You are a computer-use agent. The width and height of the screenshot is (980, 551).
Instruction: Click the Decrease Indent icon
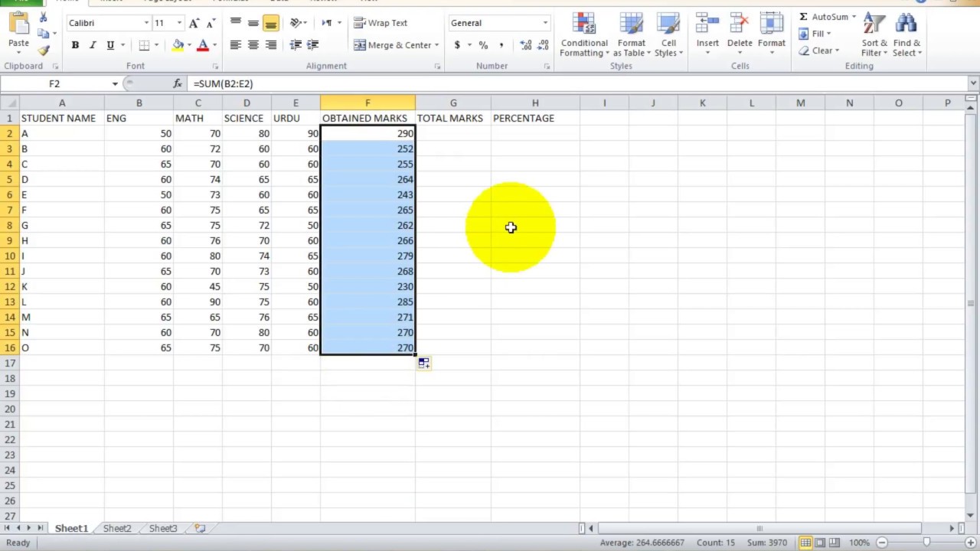[296, 45]
